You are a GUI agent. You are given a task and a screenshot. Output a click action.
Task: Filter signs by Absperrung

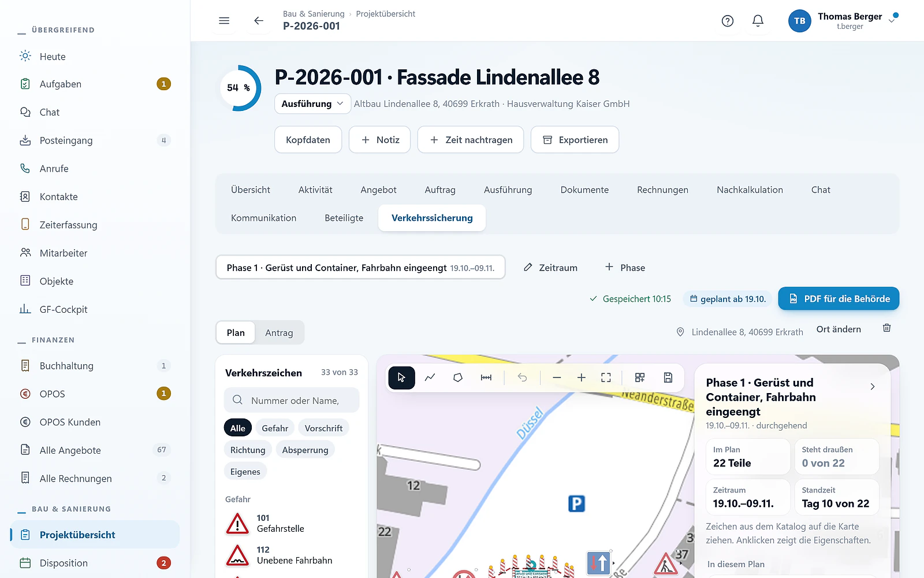pos(305,450)
